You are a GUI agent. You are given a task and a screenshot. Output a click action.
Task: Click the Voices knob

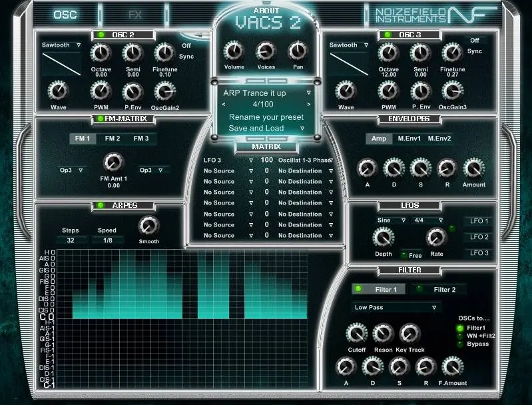pyautogui.click(x=266, y=51)
